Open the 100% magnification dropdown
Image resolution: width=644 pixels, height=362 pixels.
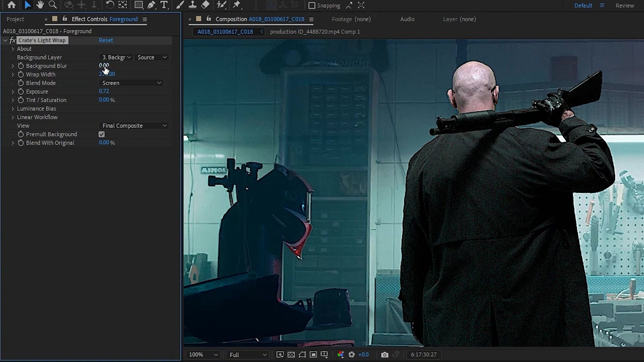tap(204, 355)
